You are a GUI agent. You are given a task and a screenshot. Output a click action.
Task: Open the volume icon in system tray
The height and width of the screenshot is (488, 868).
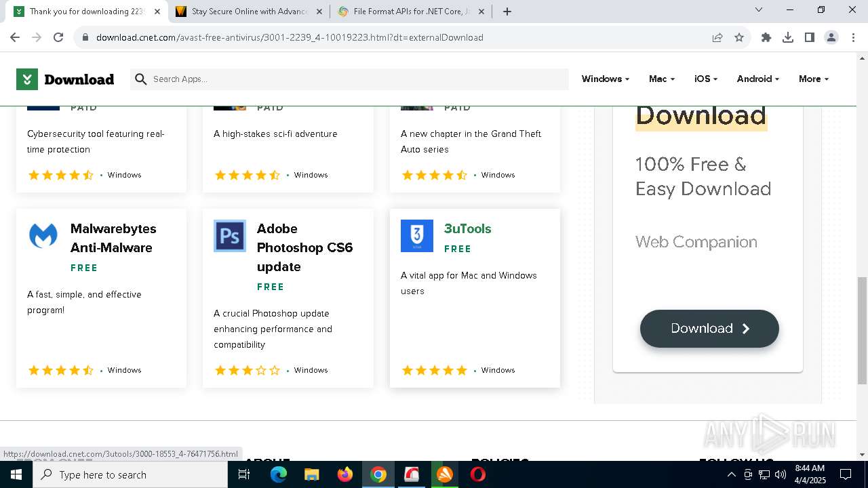pos(781,474)
